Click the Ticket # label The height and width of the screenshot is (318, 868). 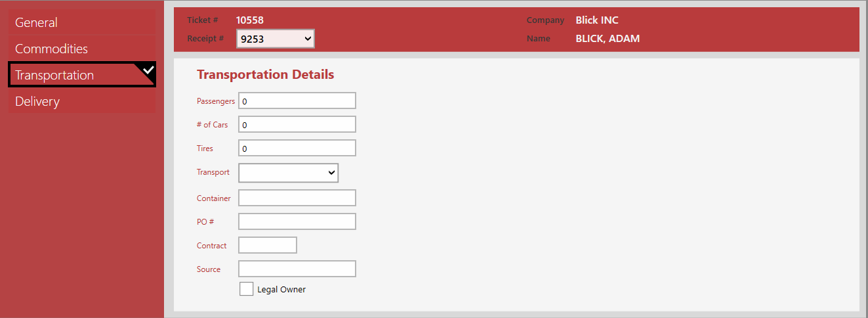coord(203,20)
